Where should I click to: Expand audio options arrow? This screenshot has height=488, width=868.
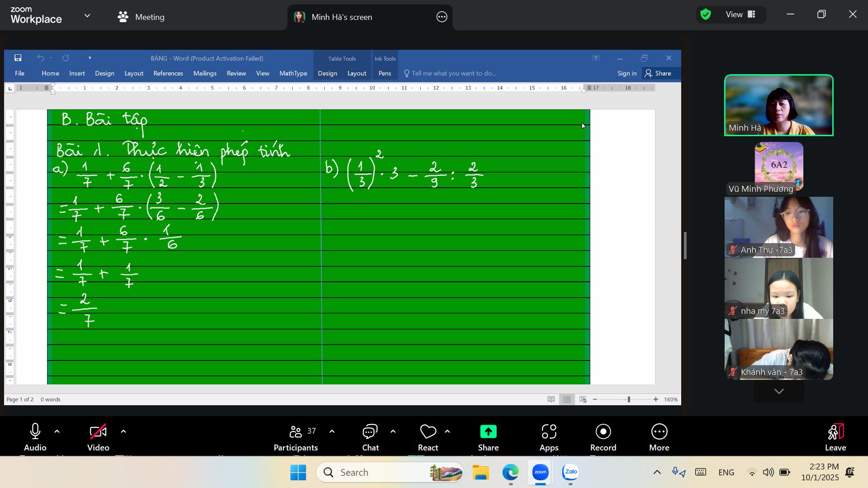pos(57,431)
